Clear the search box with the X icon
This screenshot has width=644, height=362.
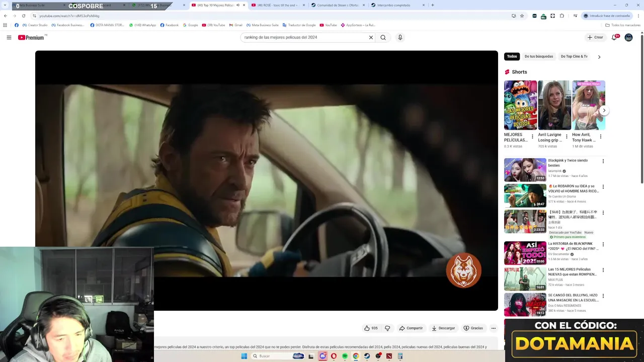371,37
